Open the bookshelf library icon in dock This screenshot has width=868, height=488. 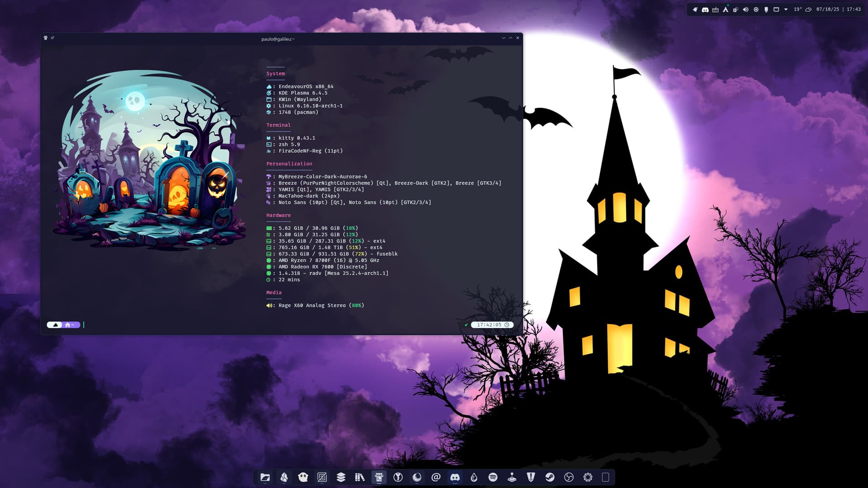click(x=360, y=477)
